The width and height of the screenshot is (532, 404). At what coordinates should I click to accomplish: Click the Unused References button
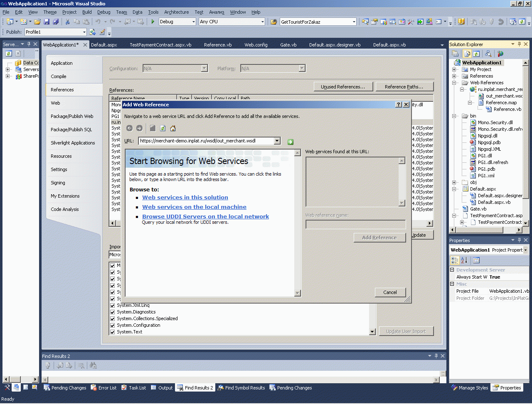pyautogui.click(x=343, y=87)
